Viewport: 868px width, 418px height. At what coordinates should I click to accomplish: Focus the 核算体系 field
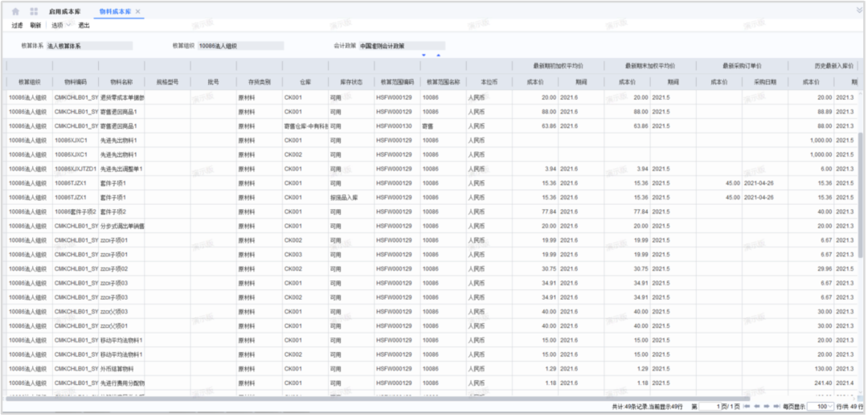click(89, 46)
